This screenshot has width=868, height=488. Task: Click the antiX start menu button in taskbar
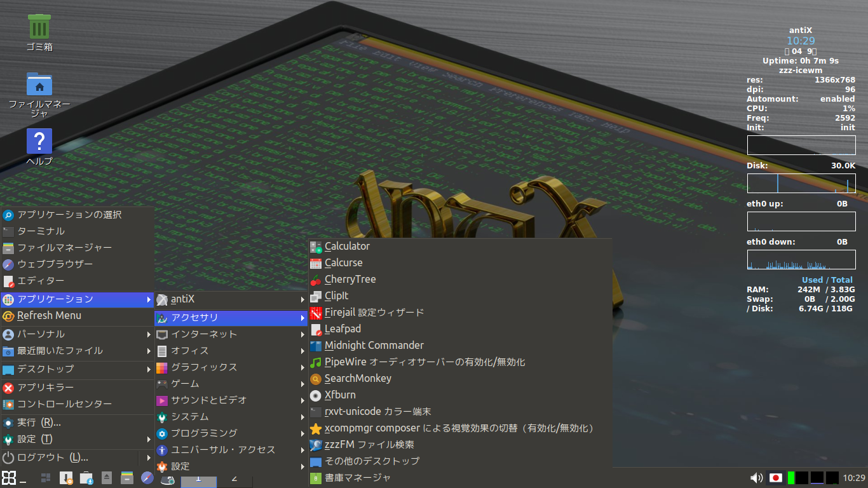(x=8, y=478)
